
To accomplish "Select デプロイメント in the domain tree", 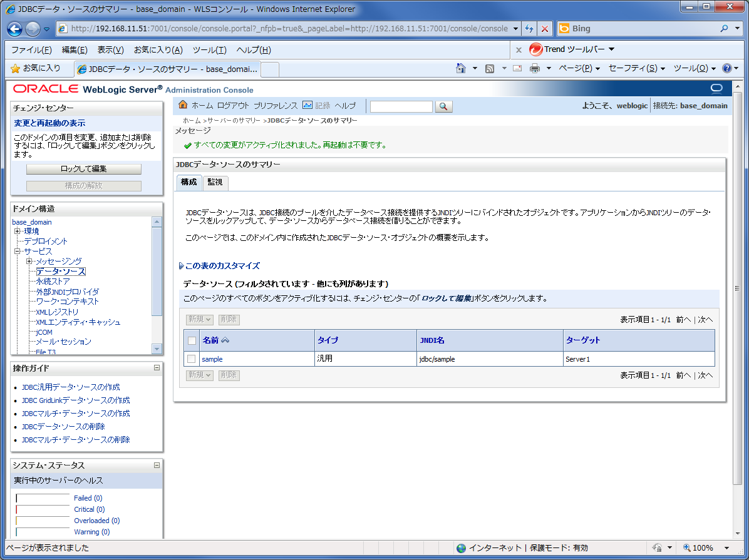I will click(46, 241).
